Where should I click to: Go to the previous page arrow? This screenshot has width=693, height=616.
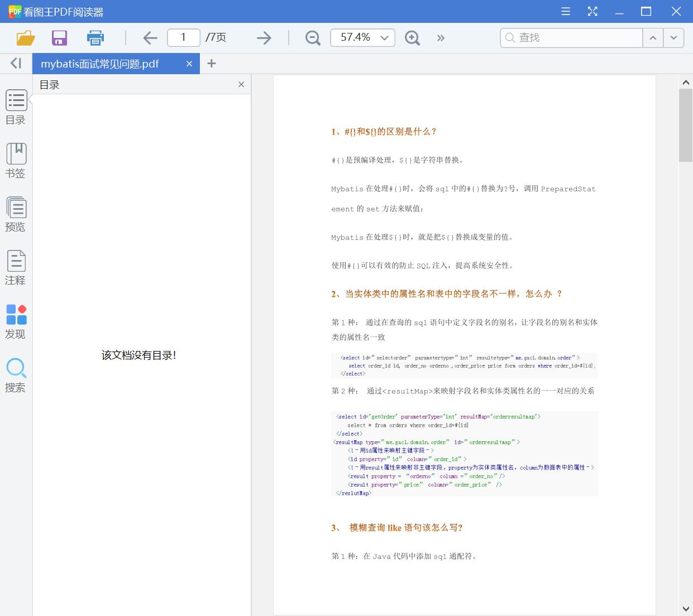tap(150, 38)
